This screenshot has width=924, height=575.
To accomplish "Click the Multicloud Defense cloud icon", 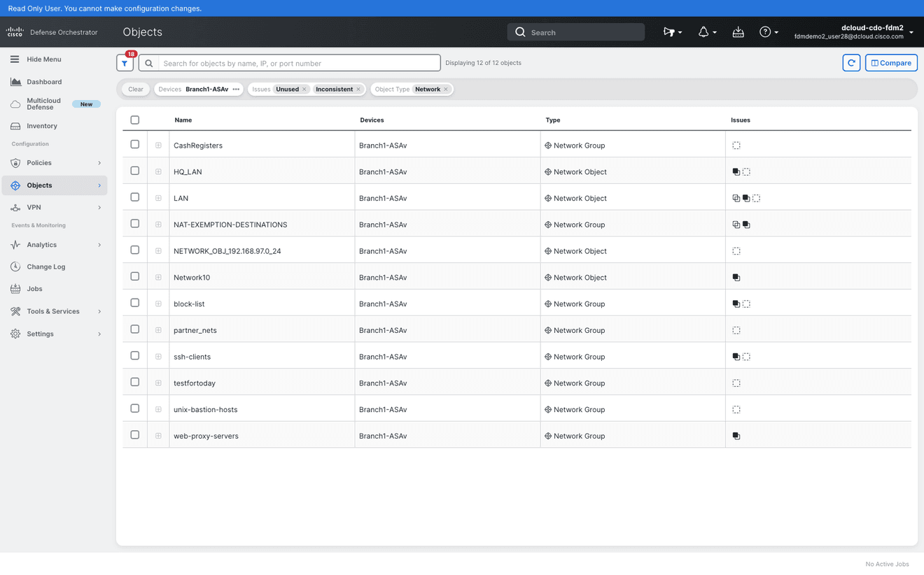I will pyautogui.click(x=15, y=104).
